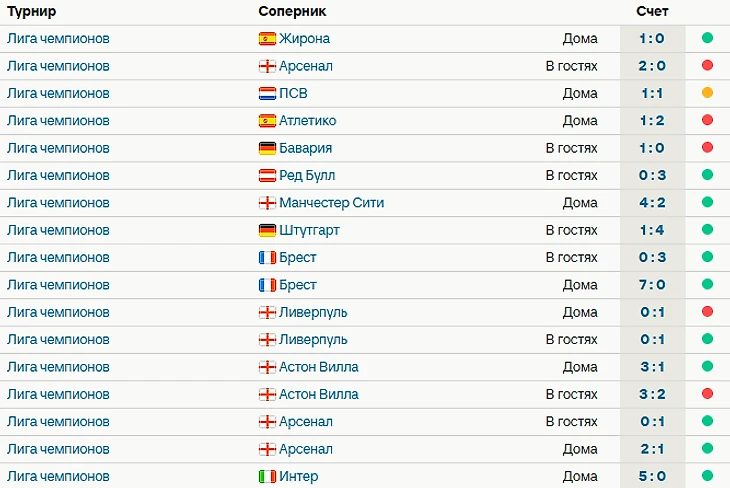Open the 5:0 match score

pos(652,476)
